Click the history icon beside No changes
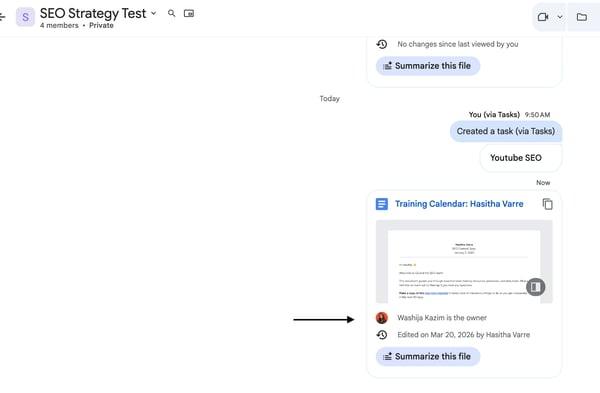Screen dimensions: 600x393 (x=382, y=44)
